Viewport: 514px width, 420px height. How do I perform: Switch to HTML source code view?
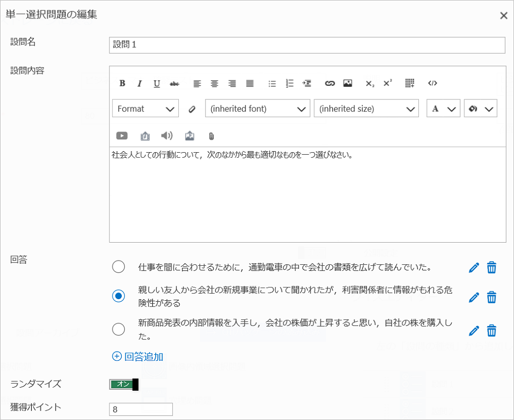point(432,83)
